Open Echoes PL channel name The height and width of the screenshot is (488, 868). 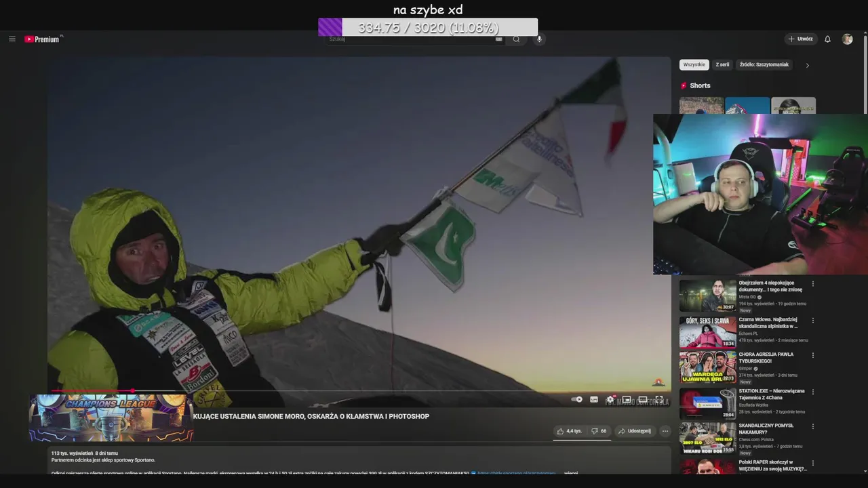pyautogui.click(x=749, y=333)
